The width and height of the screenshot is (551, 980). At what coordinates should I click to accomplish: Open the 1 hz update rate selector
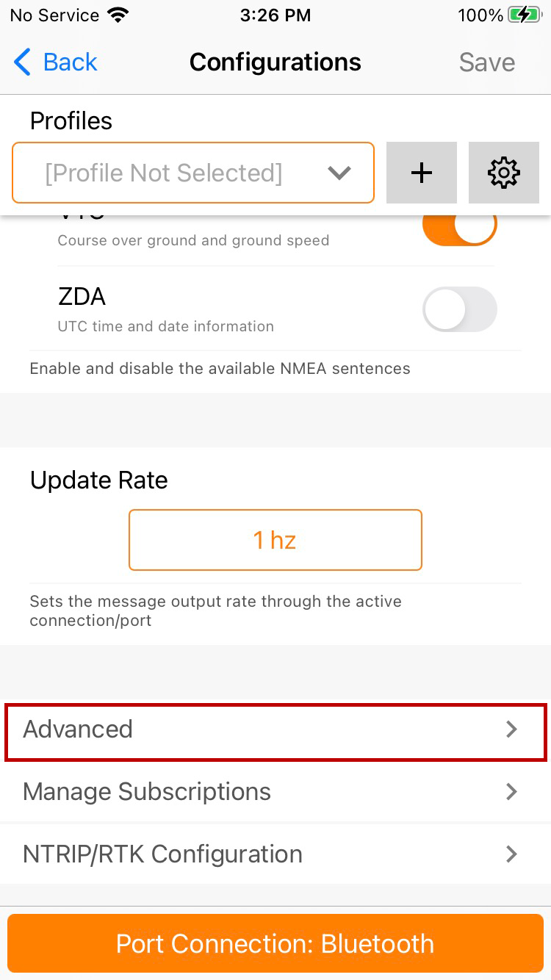[x=275, y=540]
